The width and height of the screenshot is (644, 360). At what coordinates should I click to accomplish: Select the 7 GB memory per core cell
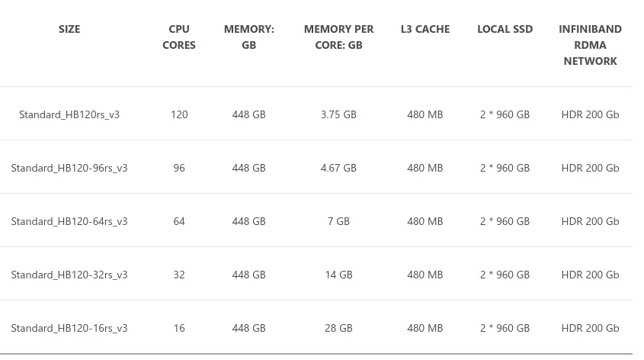click(x=338, y=221)
